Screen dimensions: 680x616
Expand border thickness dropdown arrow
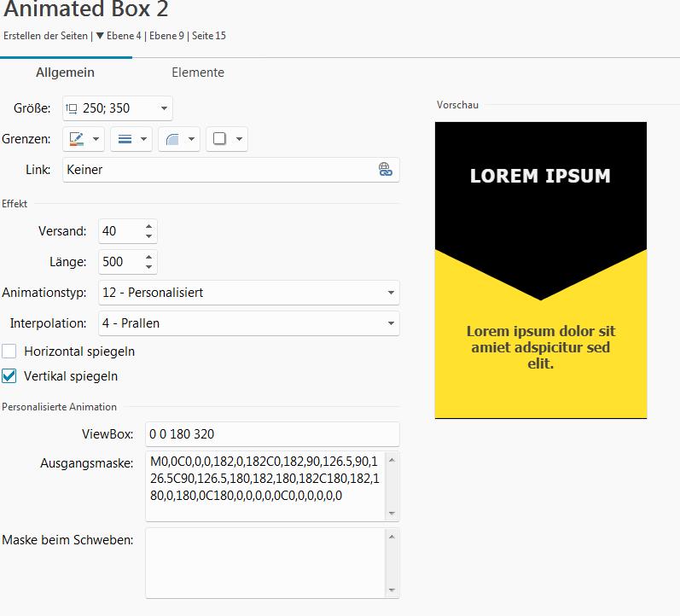pos(143,139)
